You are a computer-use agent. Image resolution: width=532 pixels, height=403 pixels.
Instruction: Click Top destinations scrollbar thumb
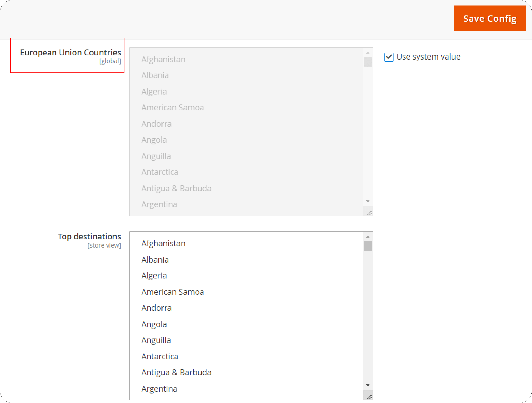[x=368, y=246]
